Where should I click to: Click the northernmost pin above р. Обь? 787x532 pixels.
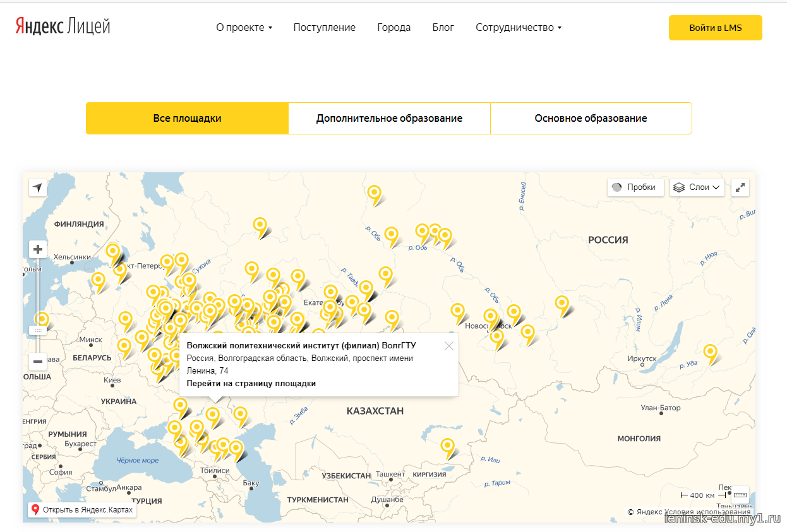[375, 194]
